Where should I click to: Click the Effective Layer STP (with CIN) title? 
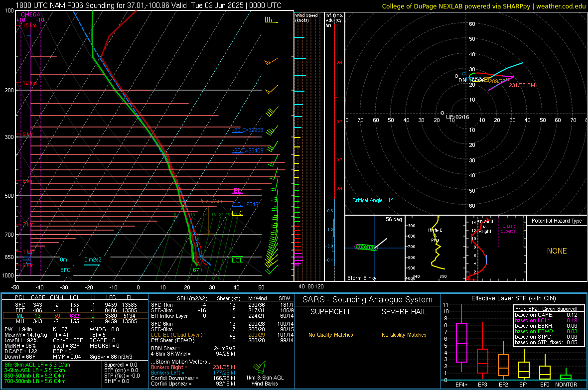(x=513, y=298)
